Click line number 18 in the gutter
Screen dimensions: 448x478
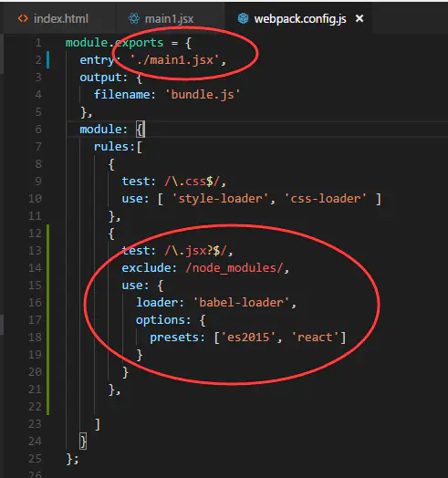(x=35, y=338)
